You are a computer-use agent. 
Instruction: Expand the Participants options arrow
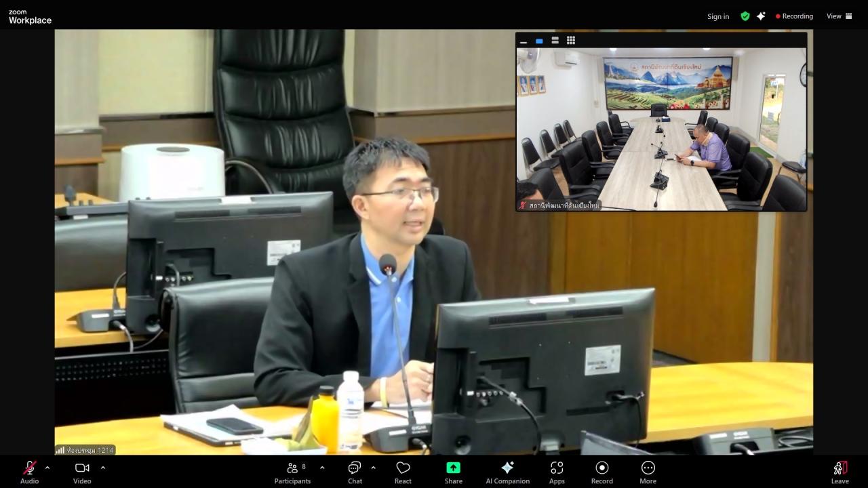[322, 468]
